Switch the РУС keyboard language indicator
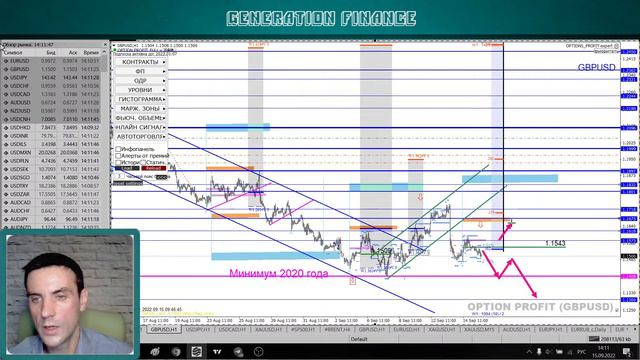The image size is (640, 360). pos(582,351)
